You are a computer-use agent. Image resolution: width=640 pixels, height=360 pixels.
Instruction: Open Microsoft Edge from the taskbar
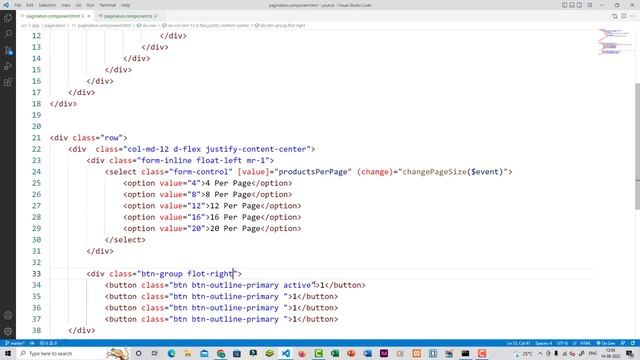(x=171, y=353)
